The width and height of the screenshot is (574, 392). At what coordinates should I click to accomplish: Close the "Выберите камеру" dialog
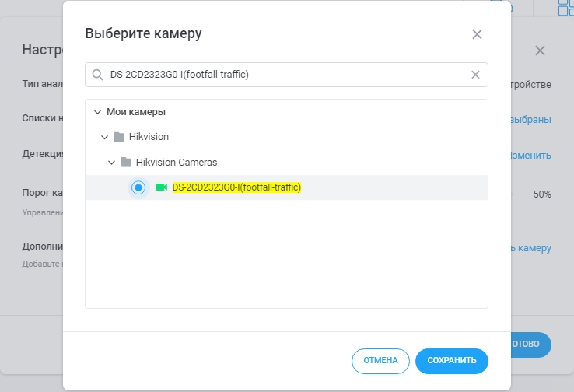477,34
